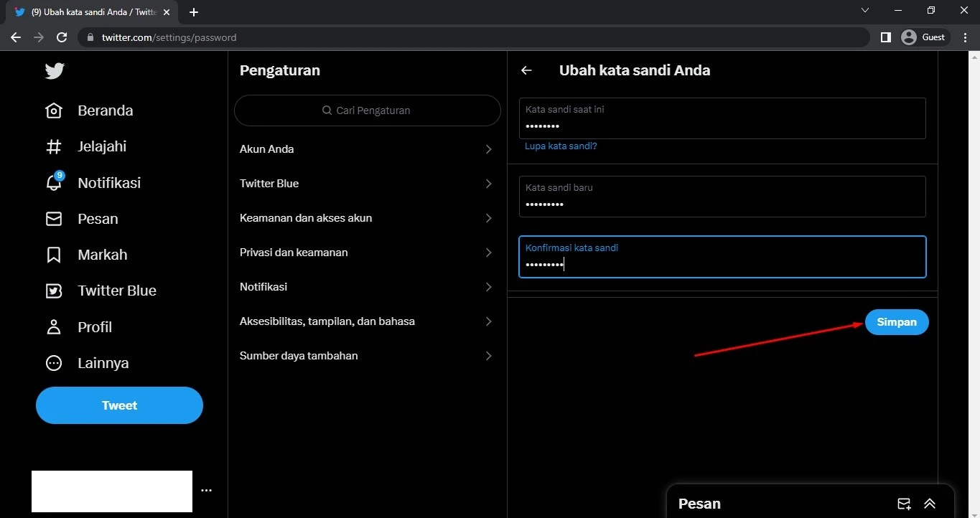Screen dimensions: 980x518
Task: Click the Tweet button
Action: (x=119, y=405)
